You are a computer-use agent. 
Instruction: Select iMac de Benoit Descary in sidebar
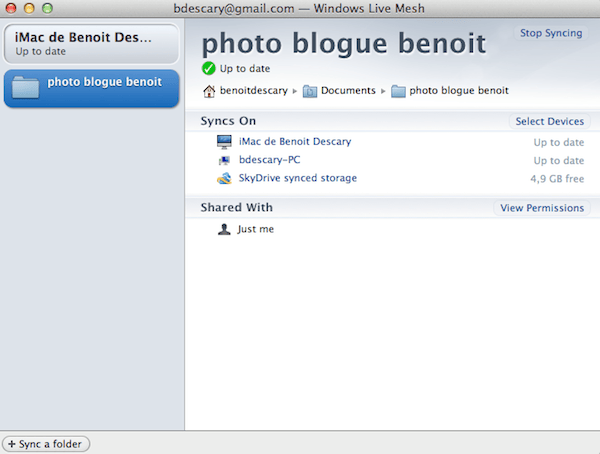92,42
